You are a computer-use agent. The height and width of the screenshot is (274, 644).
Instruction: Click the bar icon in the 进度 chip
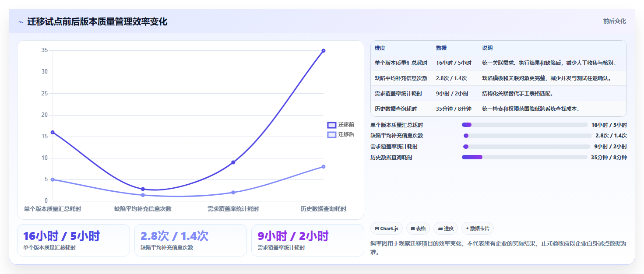coord(440,228)
